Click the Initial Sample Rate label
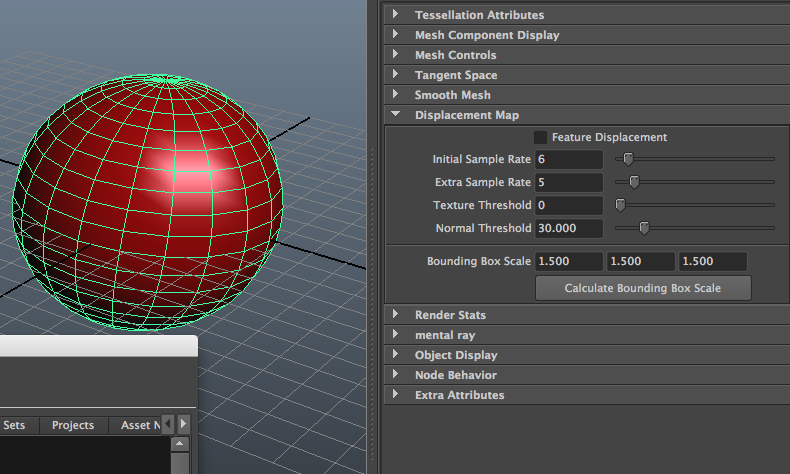Screen dimensions: 790x474 tap(482, 159)
